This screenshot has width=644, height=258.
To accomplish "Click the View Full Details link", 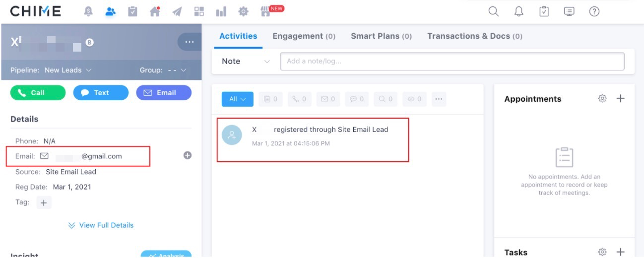I will coord(101,225).
